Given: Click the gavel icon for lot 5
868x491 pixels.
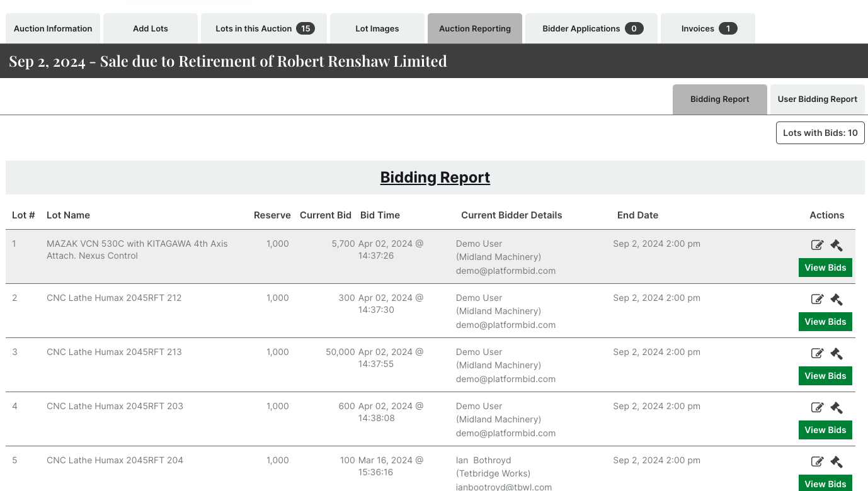Looking at the screenshot, I should [x=837, y=462].
